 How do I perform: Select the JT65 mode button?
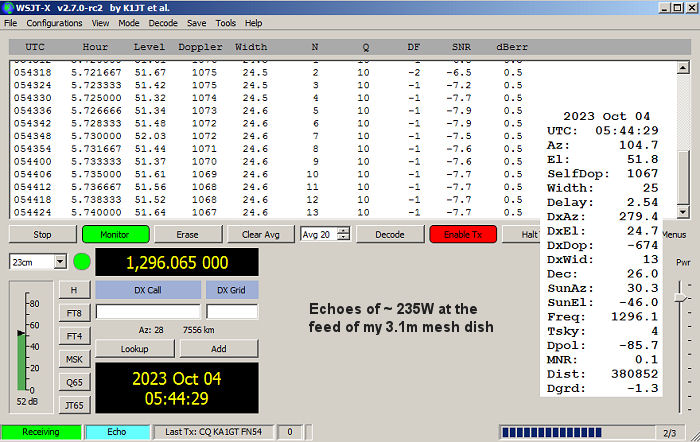click(x=74, y=405)
